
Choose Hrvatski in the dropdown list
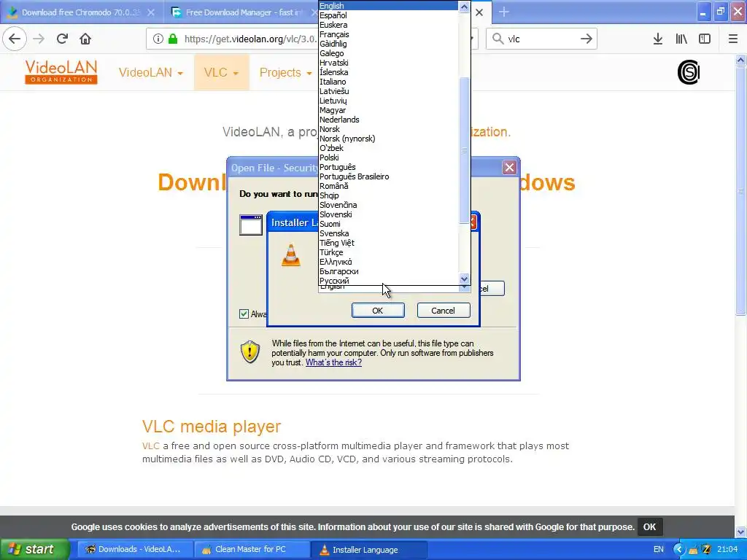pyautogui.click(x=388, y=63)
